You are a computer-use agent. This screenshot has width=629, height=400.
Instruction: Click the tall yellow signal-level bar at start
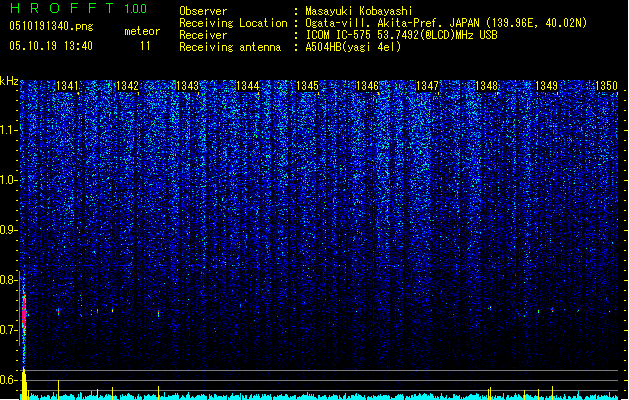24,384
